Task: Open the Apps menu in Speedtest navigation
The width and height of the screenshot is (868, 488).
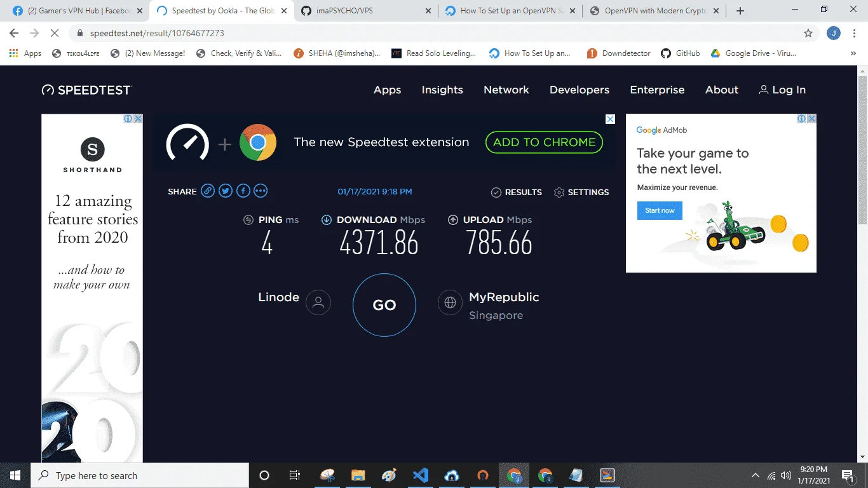Action: [x=387, y=90]
